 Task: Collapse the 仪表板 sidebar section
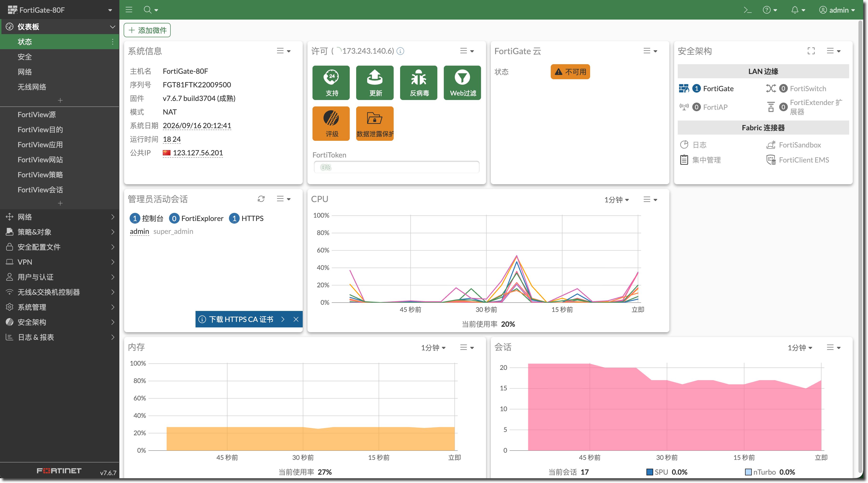pos(60,27)
